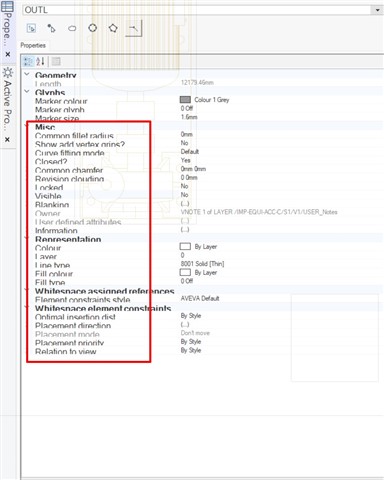Open property pages icon in grid toolbar
Image resolution: width=384 pixels, height=480 pixels.
(56, 61)
